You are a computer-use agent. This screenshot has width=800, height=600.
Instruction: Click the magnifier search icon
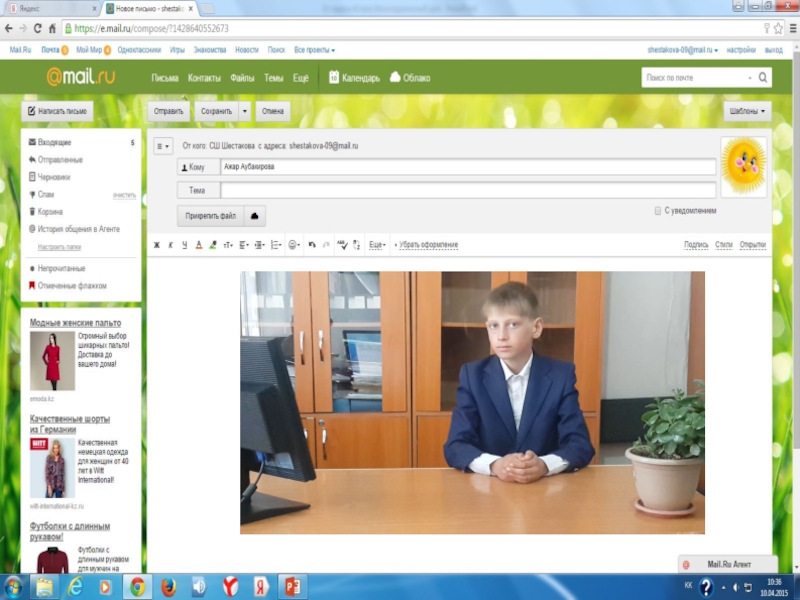click(763, 78)
